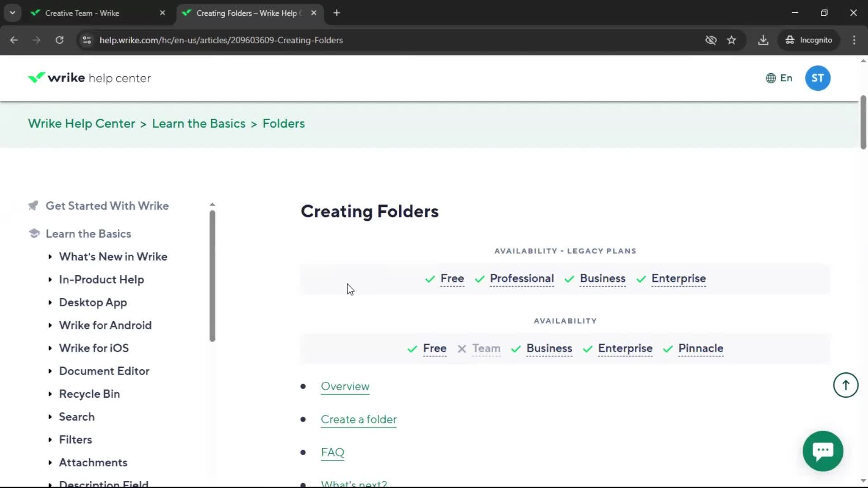Click the Professional legacy plan label
This screenshot has height=488, width=868.
pyautogui.click(x=522, y=278)
